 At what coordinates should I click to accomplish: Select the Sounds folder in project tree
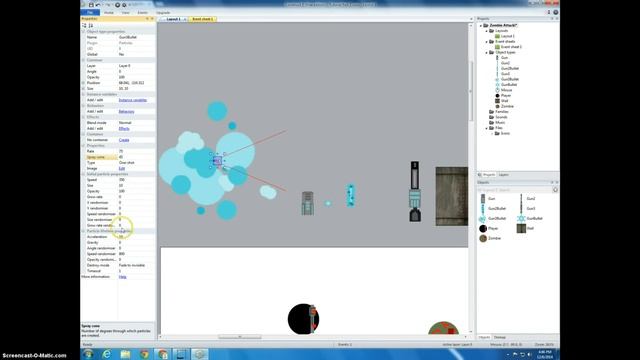(497, 117)
